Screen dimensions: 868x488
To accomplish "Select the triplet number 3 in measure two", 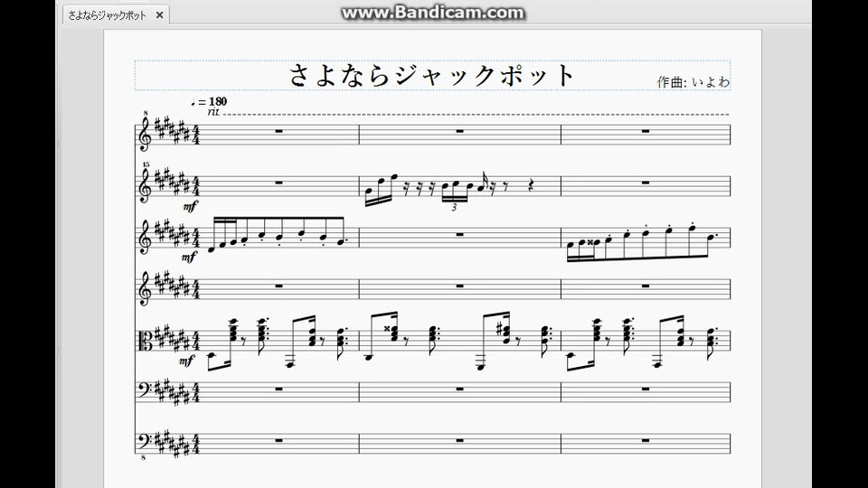I will pyautogui.click(x=454, y=208).
